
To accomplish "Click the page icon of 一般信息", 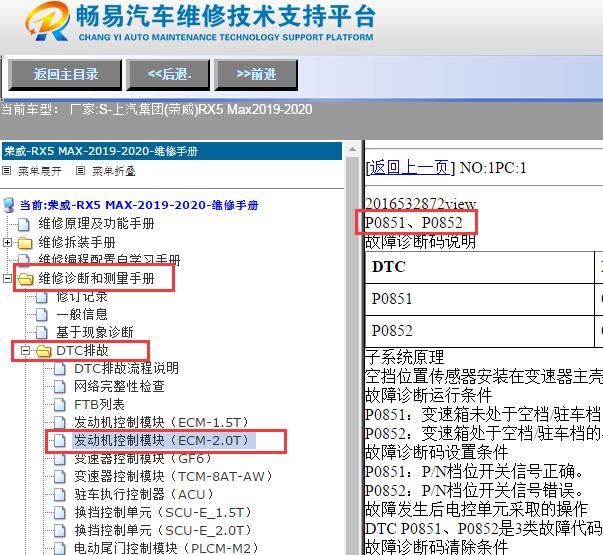I will coord(42,315).
